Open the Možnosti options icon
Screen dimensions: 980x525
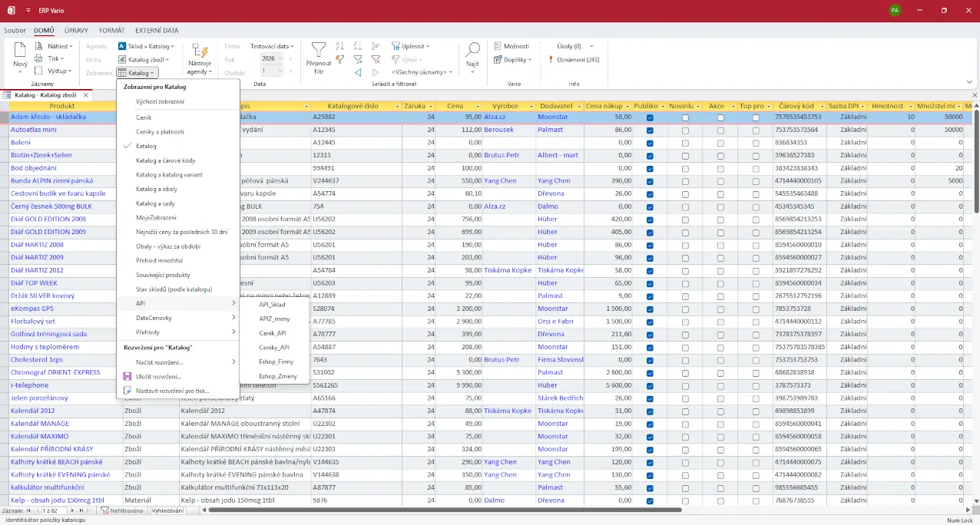(x=498, y=46)
